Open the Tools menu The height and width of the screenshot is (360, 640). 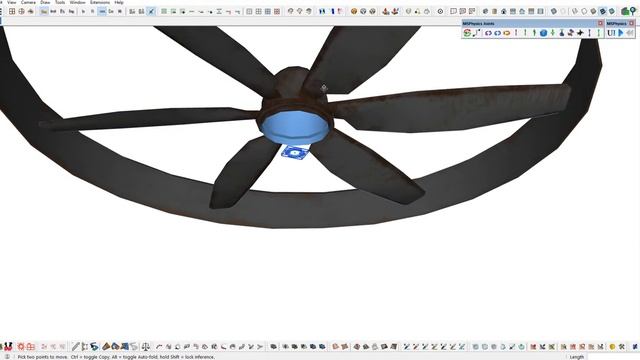click(60, 2)
